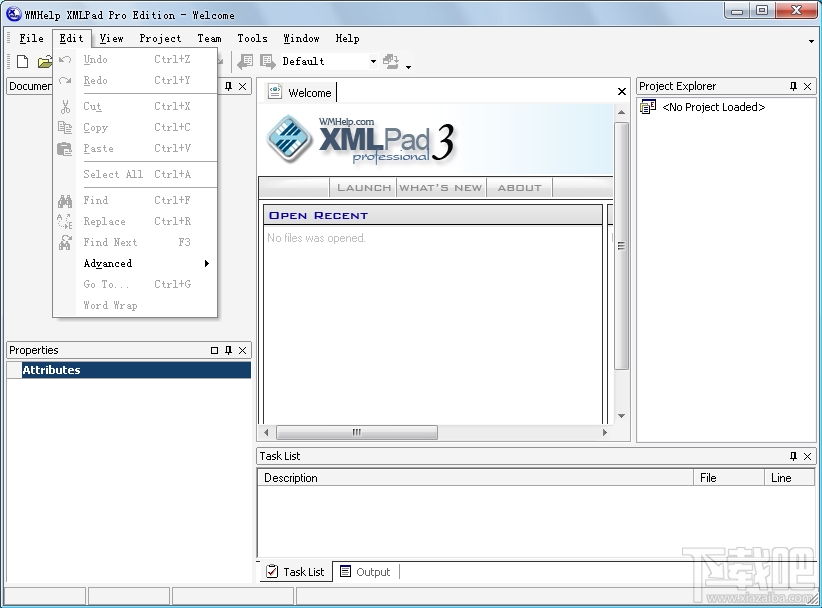Screen dimensions: 822x608
Task: Close the Project Explorer panel
Action: tap(807, 86)
